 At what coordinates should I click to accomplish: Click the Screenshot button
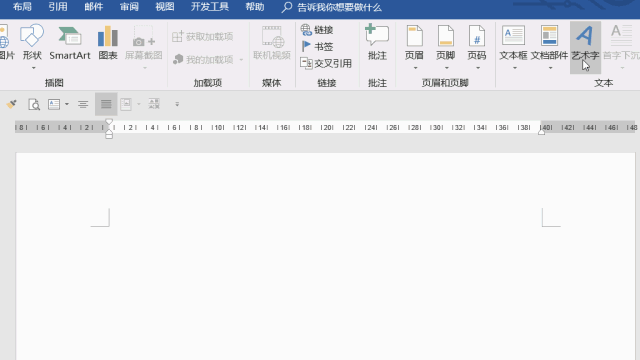click(144, 43)
